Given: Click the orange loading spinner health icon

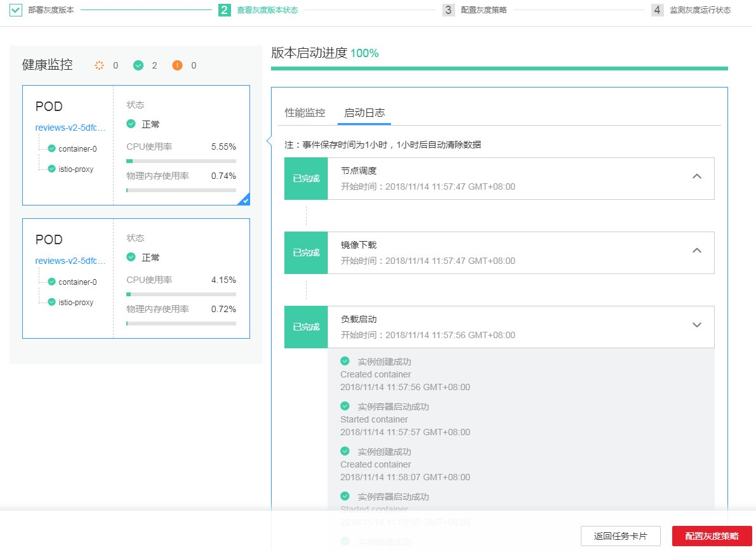Looking at the screenshot, I should pos(99,65).
